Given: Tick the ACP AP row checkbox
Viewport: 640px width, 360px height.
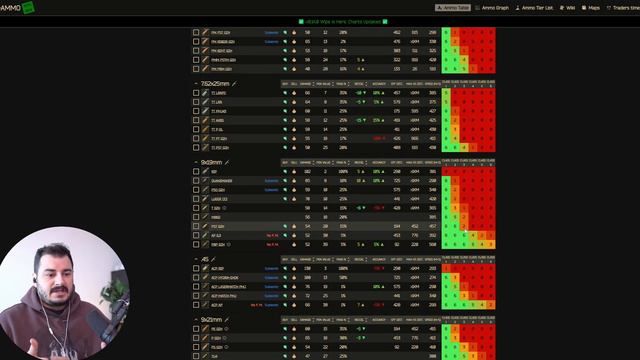Looking at the screenshot, I should (196, 305).
